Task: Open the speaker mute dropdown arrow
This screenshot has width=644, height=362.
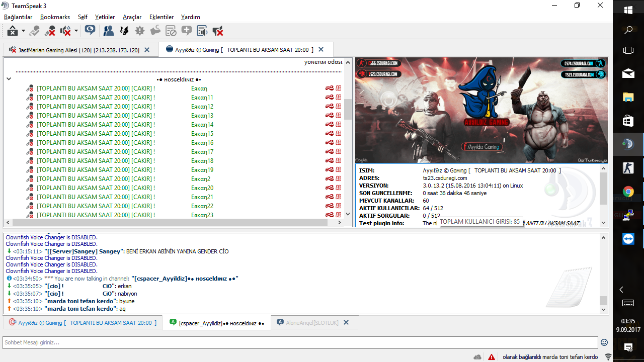Action: (76, 31)
